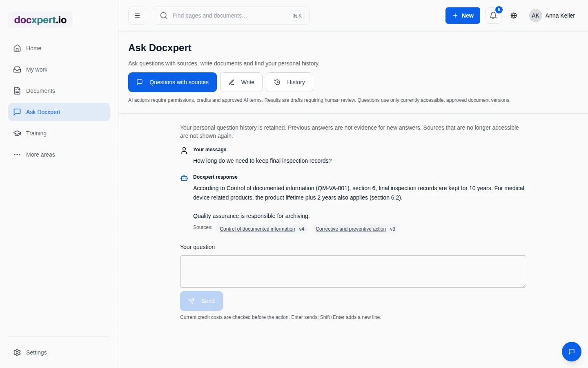The image size is (588, 368).
Task: Open the Training section
Action: tap(59, 133)
